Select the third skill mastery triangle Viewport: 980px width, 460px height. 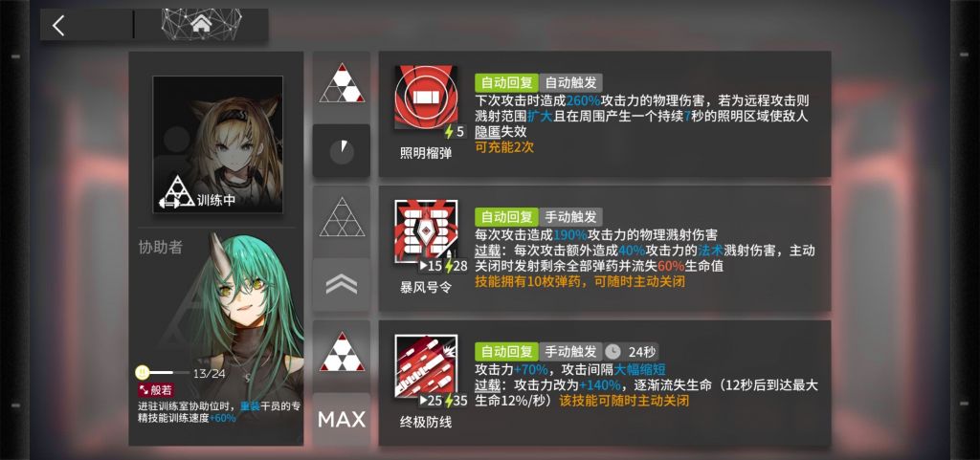pos(342,352)
